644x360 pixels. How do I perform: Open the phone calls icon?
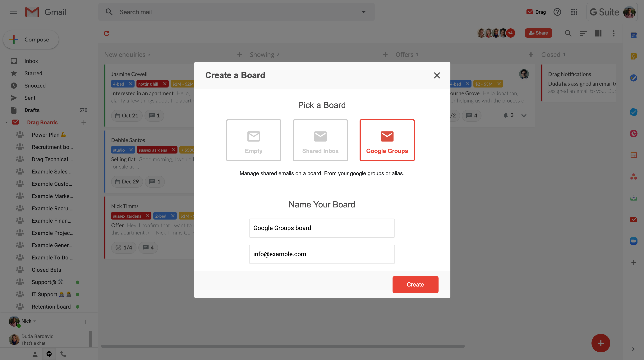[x=63, y=354]
